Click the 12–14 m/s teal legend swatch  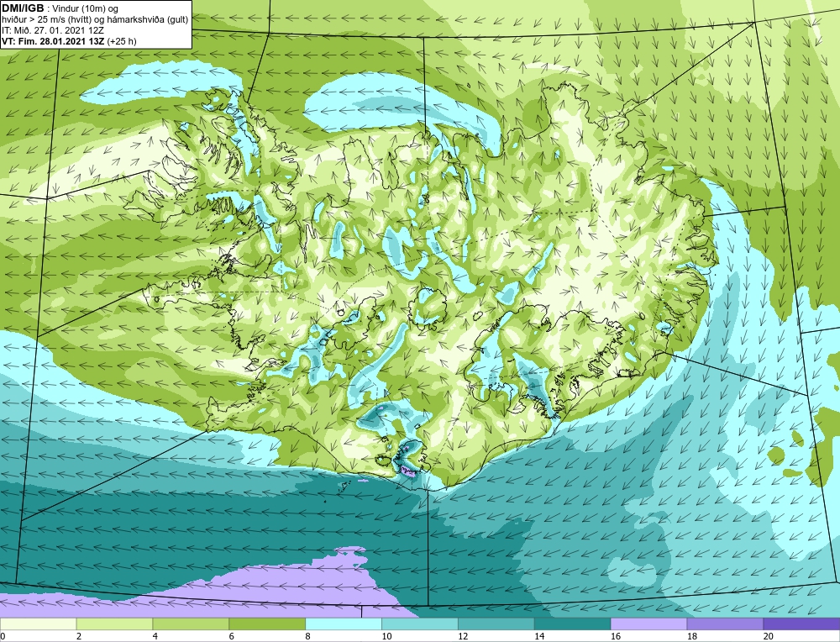click(496, 624)
